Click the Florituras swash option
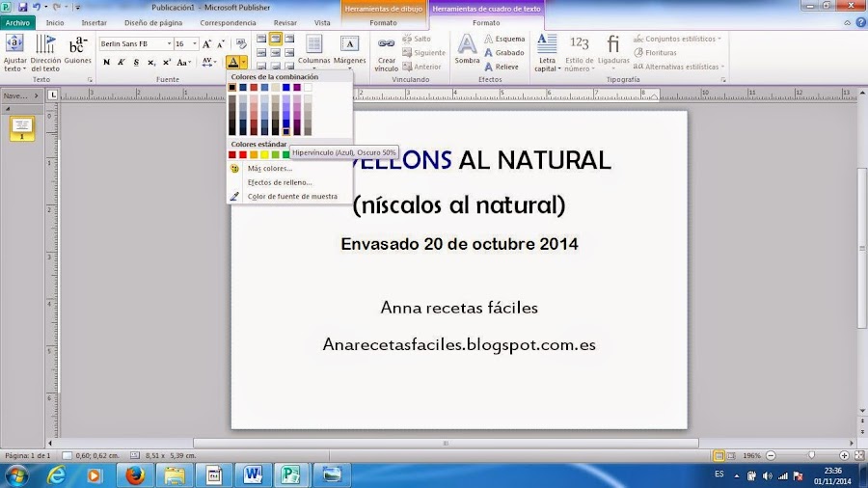 [655, 53]
